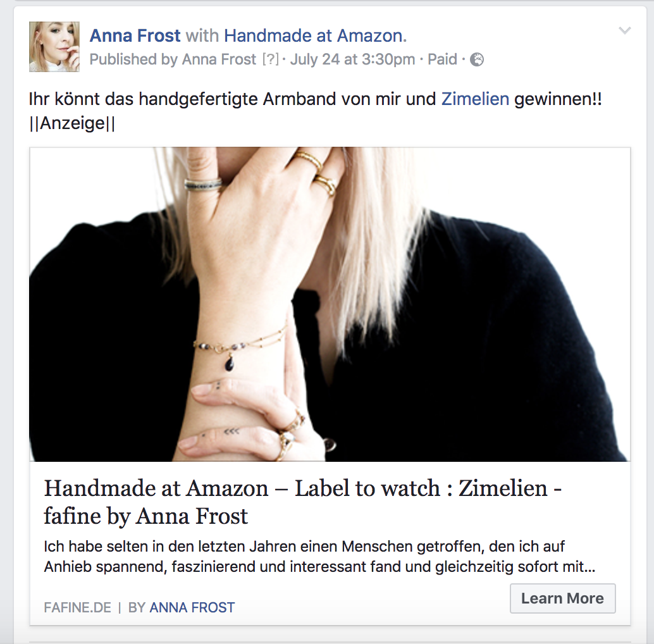Screen dimensions: 654x644
Task: Open the Handmade at Amazon page link
Action: click(316, 36)
